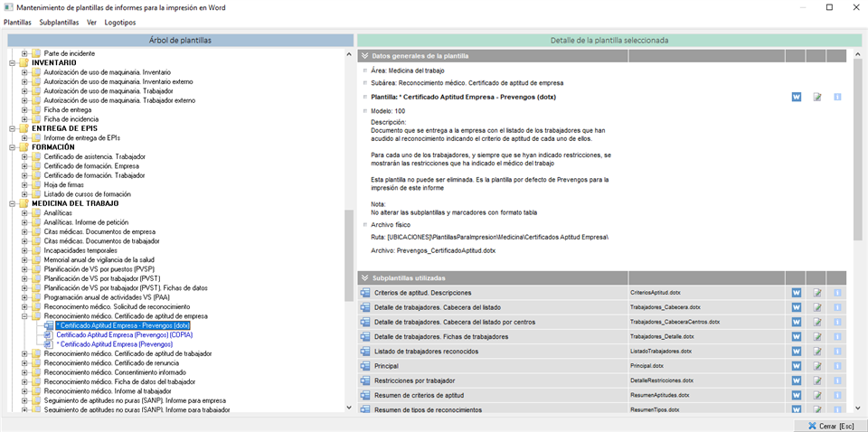Image resolution: width=868 pixels, height=432 pixels.
Task: Select Listado de cursos de formación
Action: [x=87, y=194]
